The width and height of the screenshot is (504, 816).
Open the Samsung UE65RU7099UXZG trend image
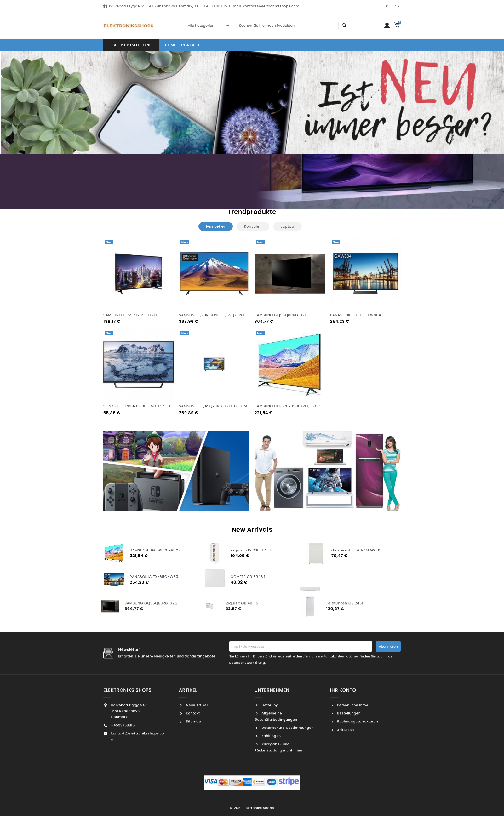coord(290,364)
